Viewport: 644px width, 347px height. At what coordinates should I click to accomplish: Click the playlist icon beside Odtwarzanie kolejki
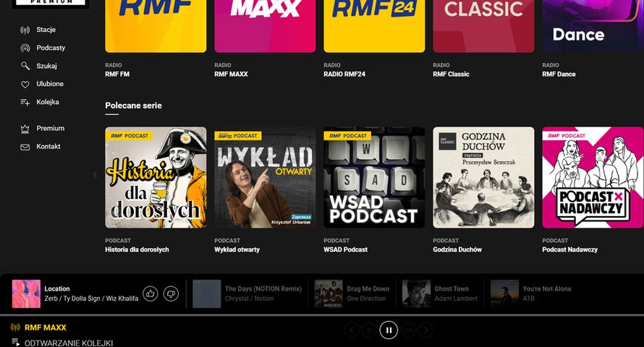tap(16, 342)
